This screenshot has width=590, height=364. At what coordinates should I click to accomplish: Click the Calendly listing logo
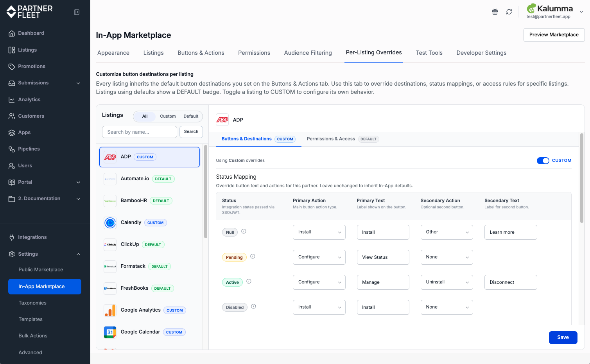coord(110,223)
